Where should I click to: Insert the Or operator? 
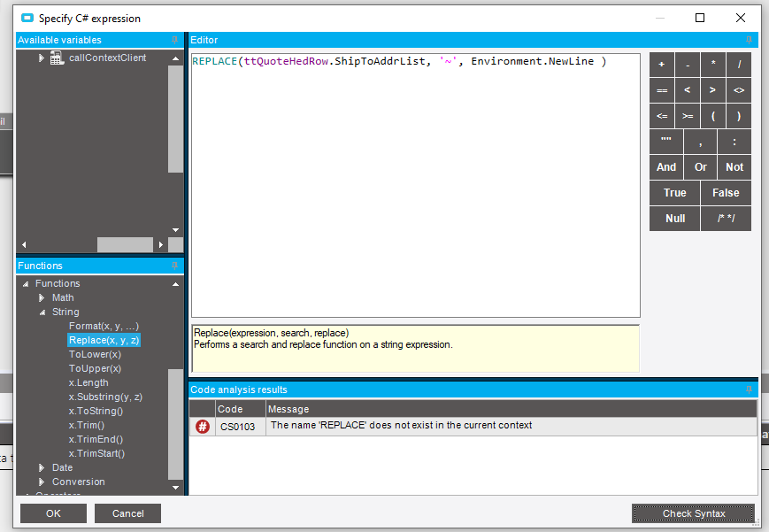(700, 167)
